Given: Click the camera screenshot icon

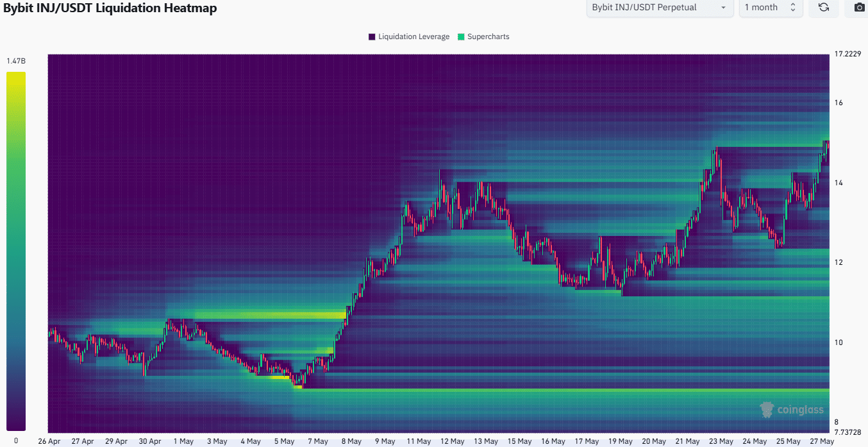Looking at the screenshot, I should tap(859, 8).
